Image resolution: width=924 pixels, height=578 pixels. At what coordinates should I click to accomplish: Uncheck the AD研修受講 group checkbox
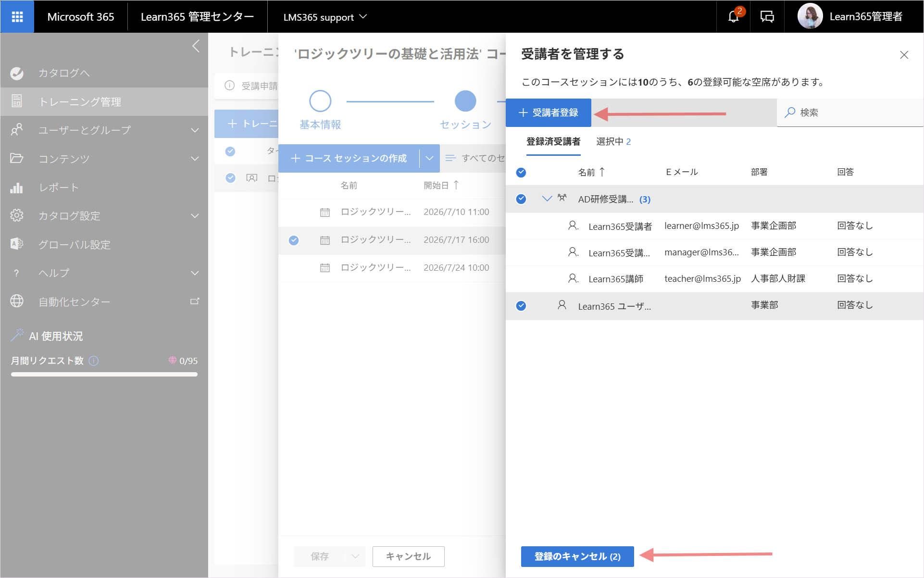point(521,199)
